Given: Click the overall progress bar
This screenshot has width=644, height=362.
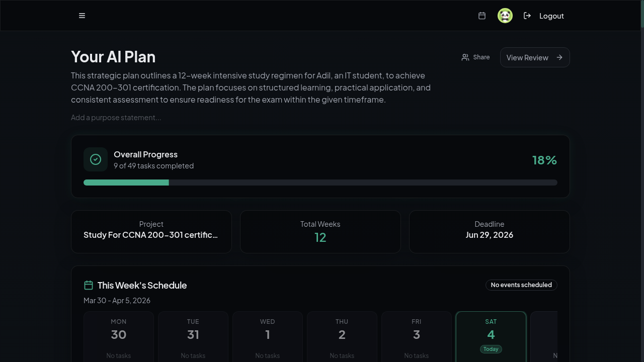Looking at the screenshot, I should coord(320,183).
